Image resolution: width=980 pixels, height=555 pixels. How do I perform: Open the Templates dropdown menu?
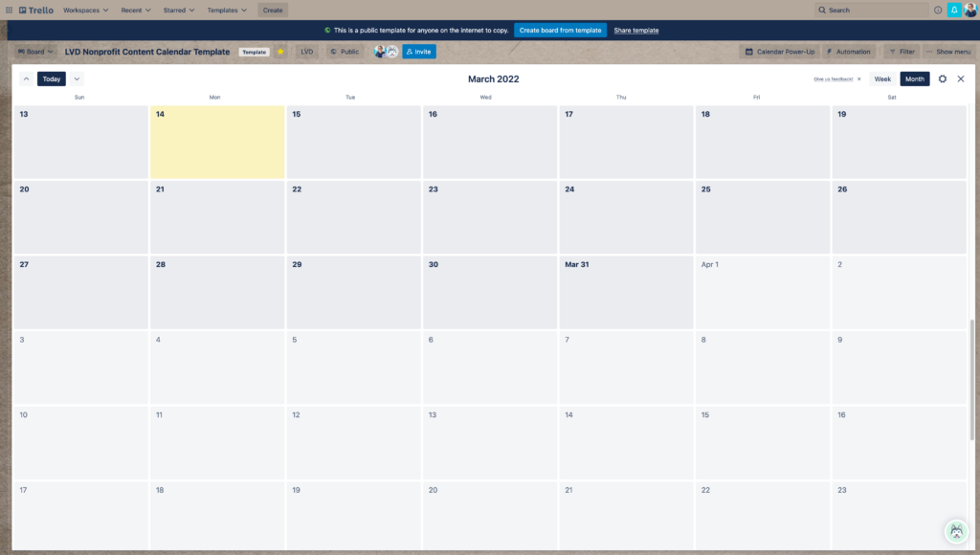pyautogui.click(x=227, y=10)
